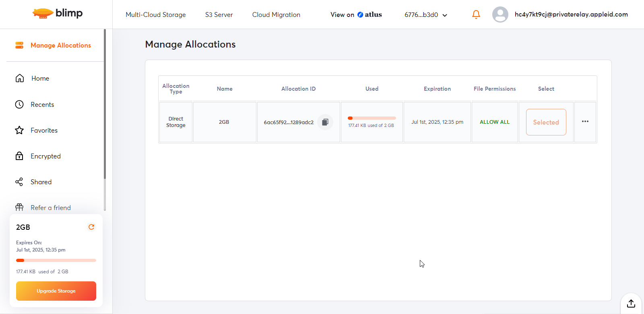Open Encrypted files via the lock icon
The width and height of the screenshot is (644, 314).
point(19,156)
